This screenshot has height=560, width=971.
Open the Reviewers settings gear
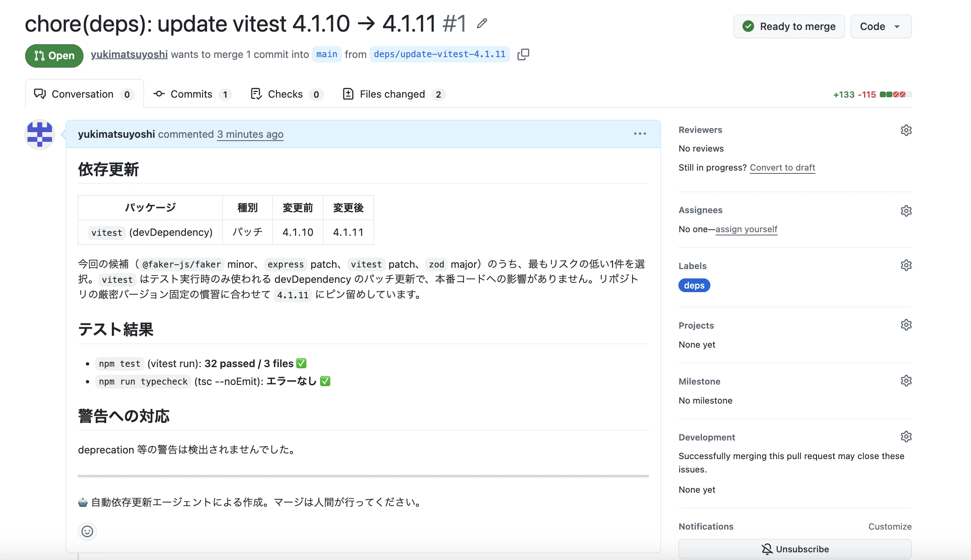point(906,130)
